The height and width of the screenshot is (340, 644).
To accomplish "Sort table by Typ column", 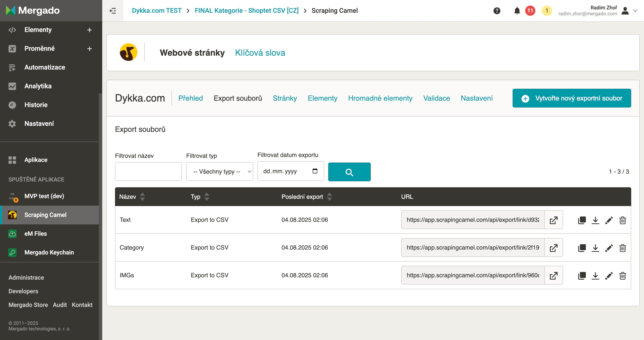I will click(207, 197).
